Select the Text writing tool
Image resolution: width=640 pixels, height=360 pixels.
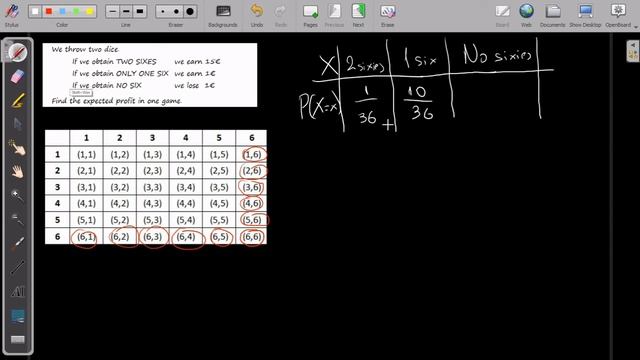pos(18,291)
